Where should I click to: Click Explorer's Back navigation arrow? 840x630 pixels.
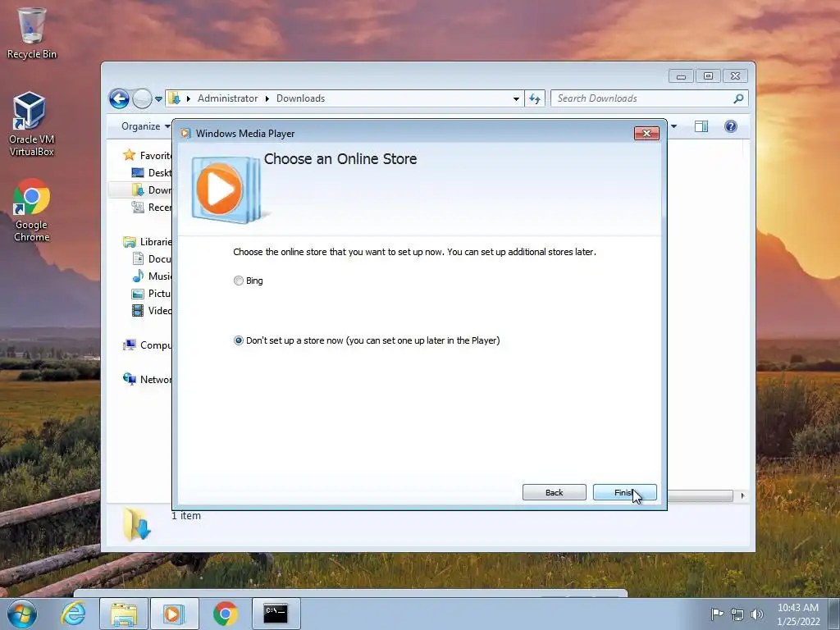(119, 98)
